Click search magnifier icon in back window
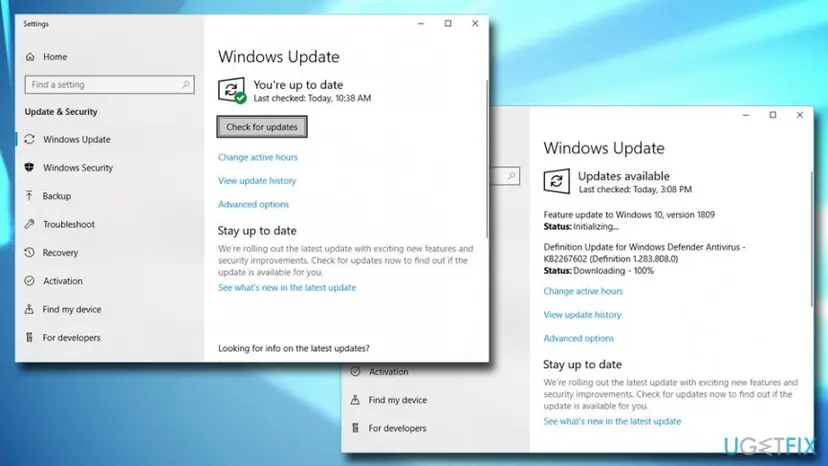Viewport: 828px width, 466px height. coord(511,175)
